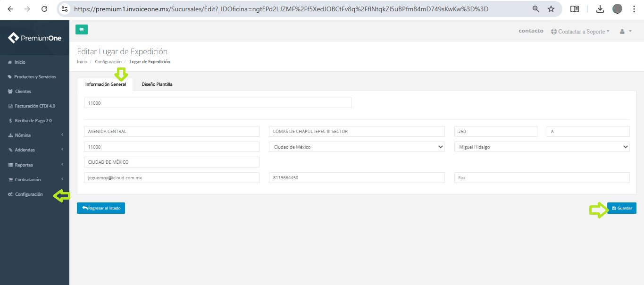Click the browser zoom magnifier icon
Image resolution: width=644 pixels, height=285 pixels.
tap(536, 9)
